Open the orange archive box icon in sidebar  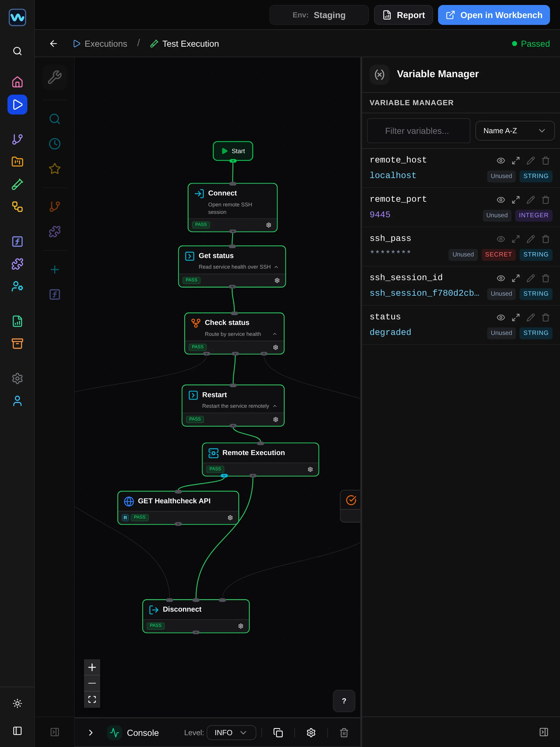[x=17, y=344]
